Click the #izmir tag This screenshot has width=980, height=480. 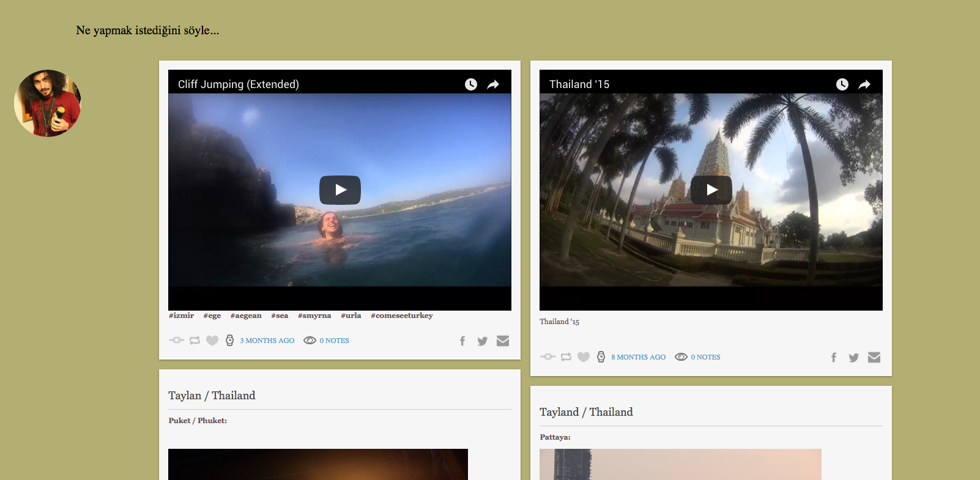tap(181, 316)
